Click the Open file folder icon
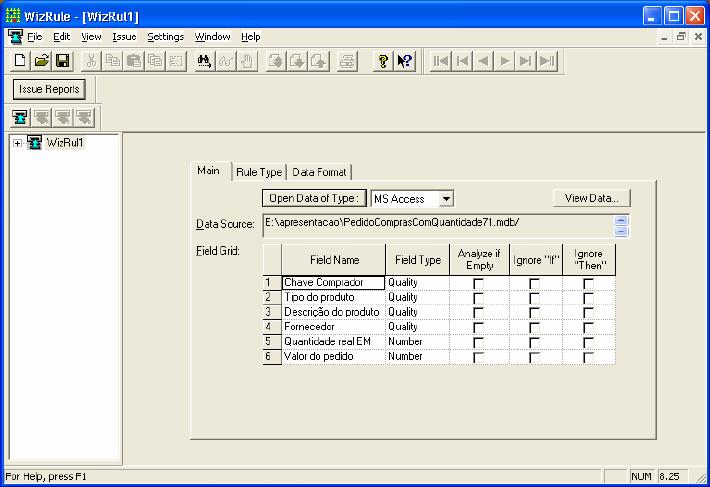 click(42, 61)
